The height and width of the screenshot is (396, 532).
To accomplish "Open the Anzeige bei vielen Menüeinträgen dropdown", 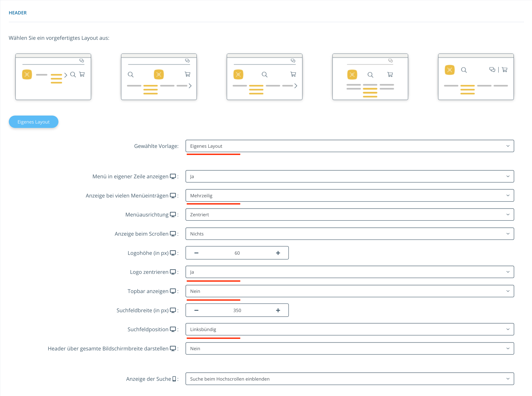I will pos(350,196).
